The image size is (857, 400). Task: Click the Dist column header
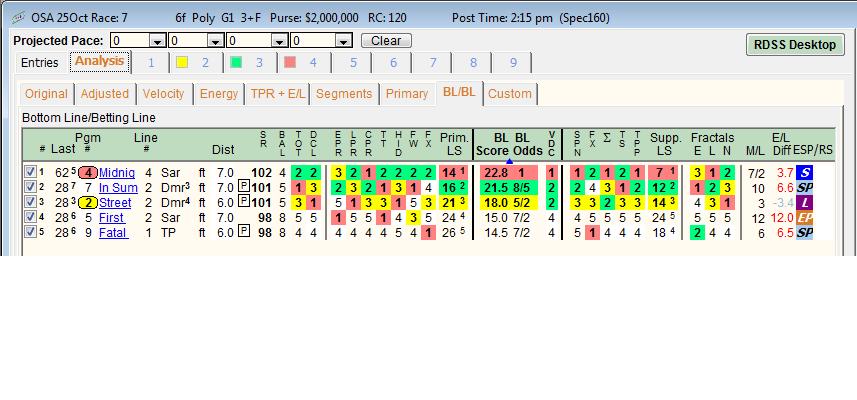[x=223, y=150]
